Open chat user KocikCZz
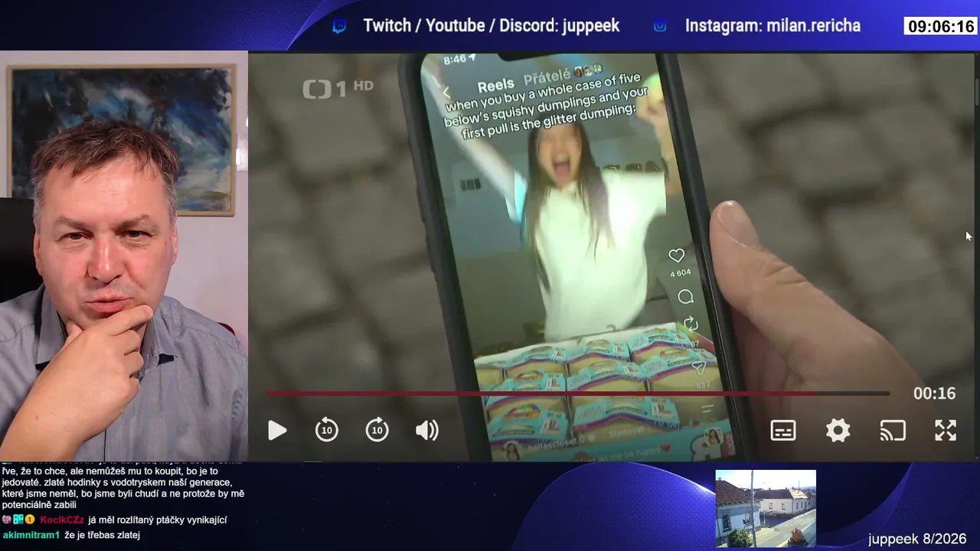The image size is (980, 551). pos(62,520)
